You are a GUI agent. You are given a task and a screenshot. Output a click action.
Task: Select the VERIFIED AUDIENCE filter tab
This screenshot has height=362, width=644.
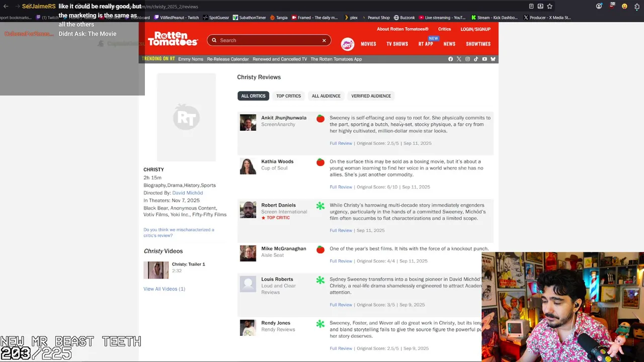coord(371,96)
